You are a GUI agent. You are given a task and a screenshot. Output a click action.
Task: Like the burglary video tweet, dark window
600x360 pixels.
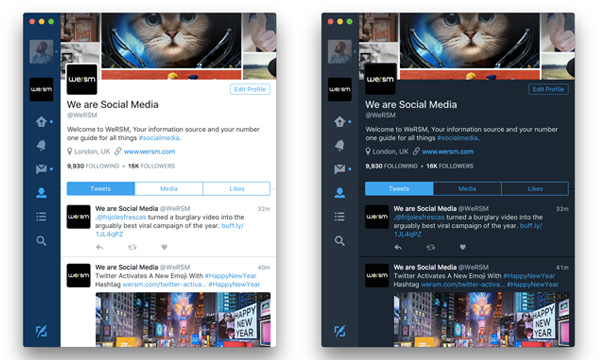(x=463, y=247)
